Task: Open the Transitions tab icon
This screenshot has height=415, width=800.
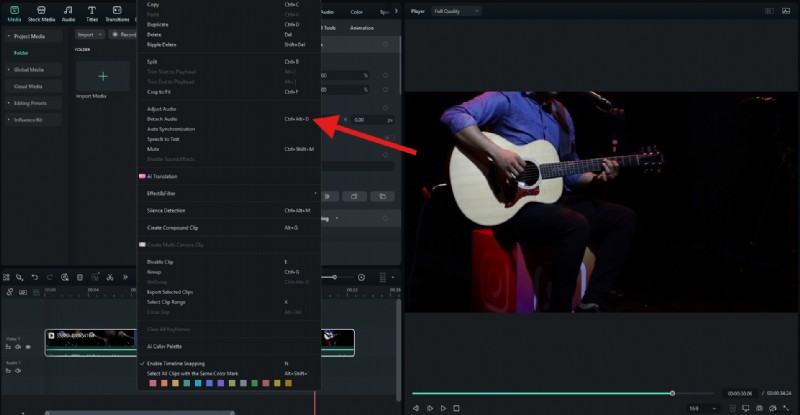Action: point(117,10)
